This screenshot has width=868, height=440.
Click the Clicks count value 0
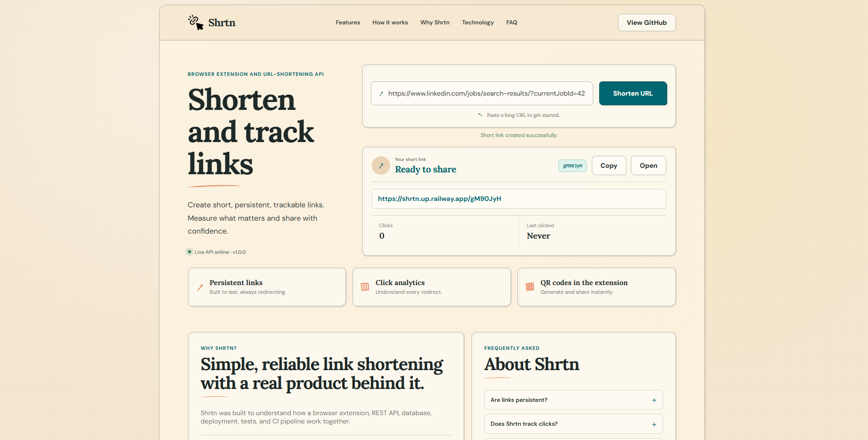(382, 236)
